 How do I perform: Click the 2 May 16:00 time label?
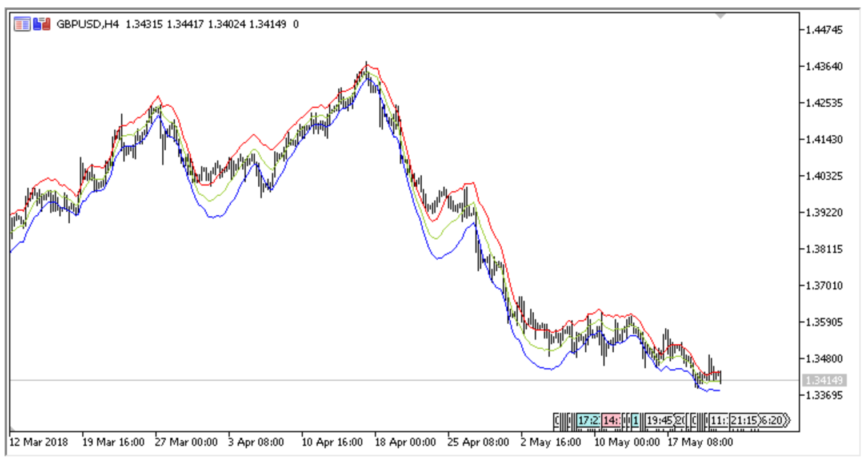click(x=551, y=442)
